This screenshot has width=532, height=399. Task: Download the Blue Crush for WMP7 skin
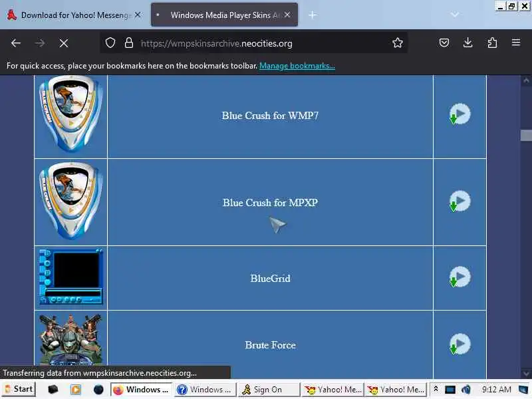point(460,114)
